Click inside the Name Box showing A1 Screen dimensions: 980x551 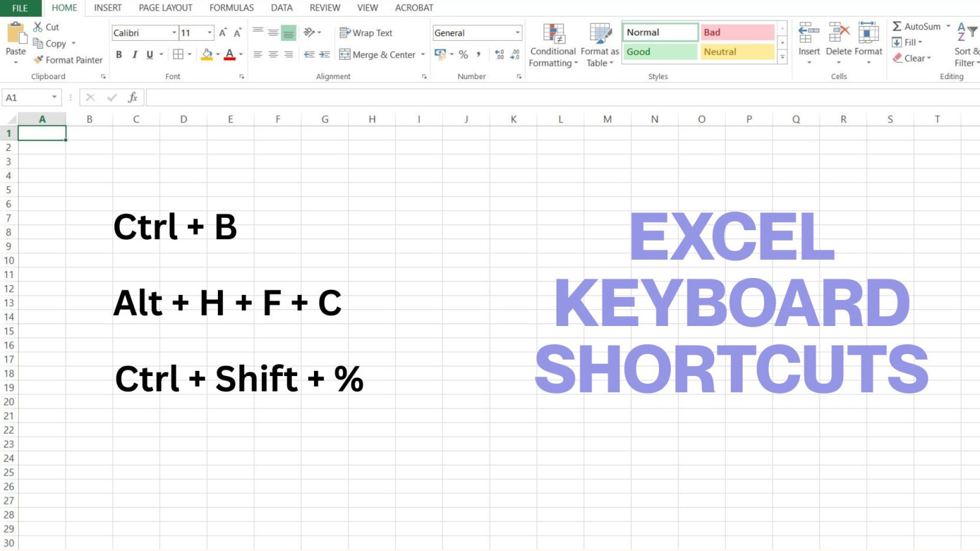tap(26, 96)
